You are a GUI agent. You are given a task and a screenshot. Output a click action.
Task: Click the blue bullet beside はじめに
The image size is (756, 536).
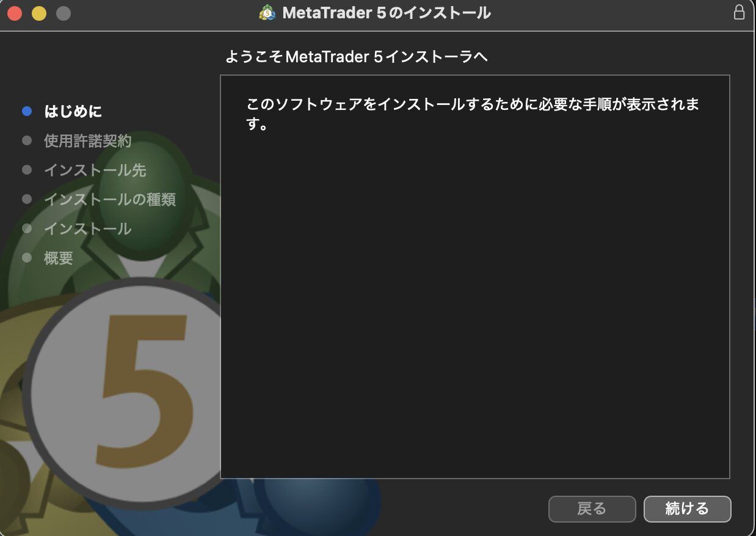(x=26, y=111)
